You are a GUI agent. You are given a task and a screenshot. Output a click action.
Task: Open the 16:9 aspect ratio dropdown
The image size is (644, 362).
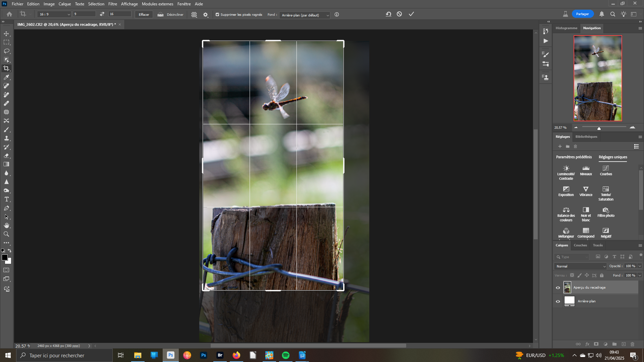(x=54, y=14)
